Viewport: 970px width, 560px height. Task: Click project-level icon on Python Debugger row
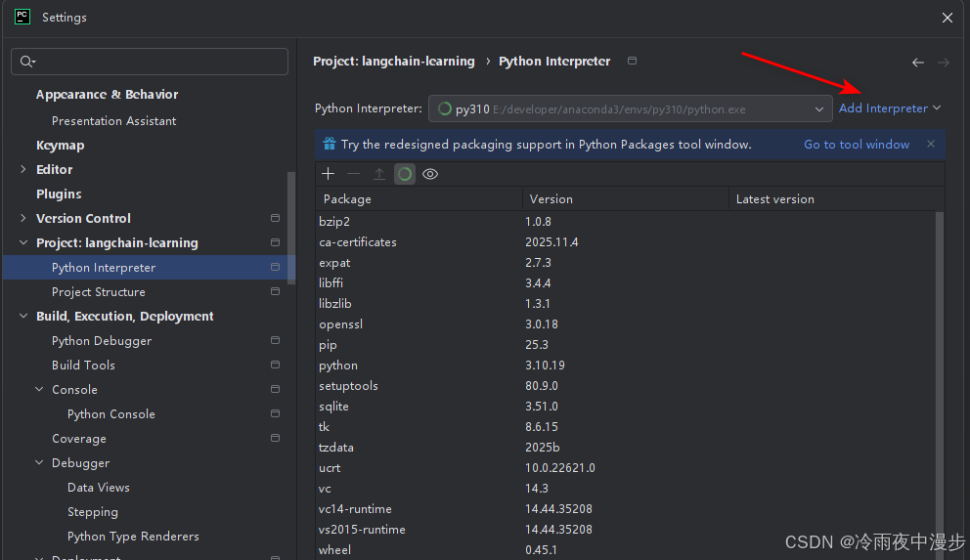click(x=276, y=340)
